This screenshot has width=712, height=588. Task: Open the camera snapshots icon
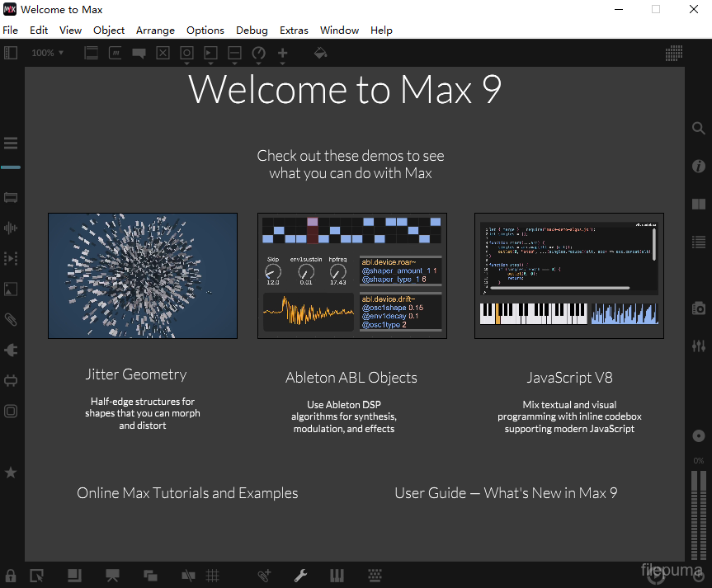698,308
